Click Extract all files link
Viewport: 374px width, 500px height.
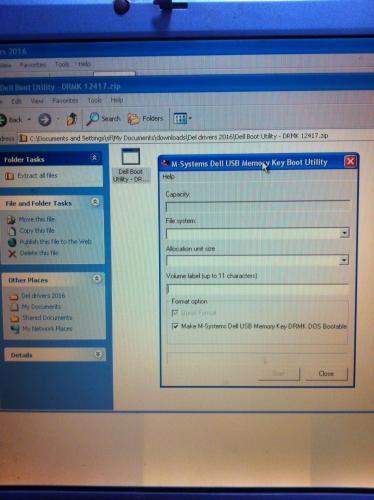(x=37, y=175)
